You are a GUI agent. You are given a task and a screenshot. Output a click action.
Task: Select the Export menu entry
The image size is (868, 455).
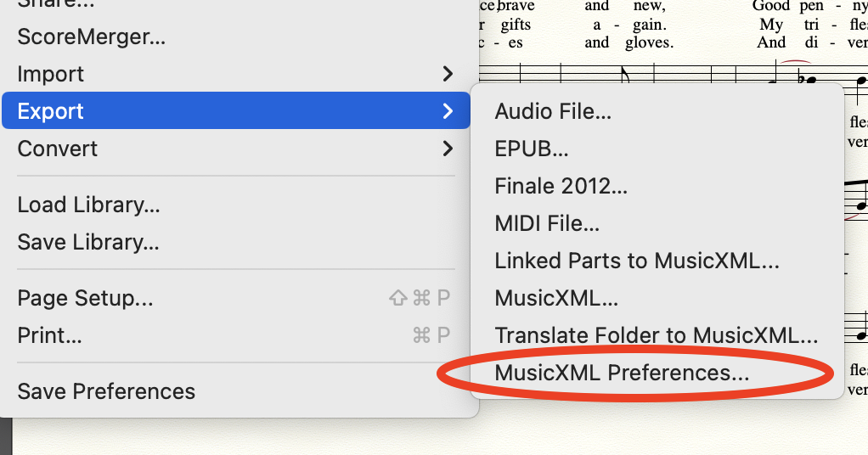[51, 111]
